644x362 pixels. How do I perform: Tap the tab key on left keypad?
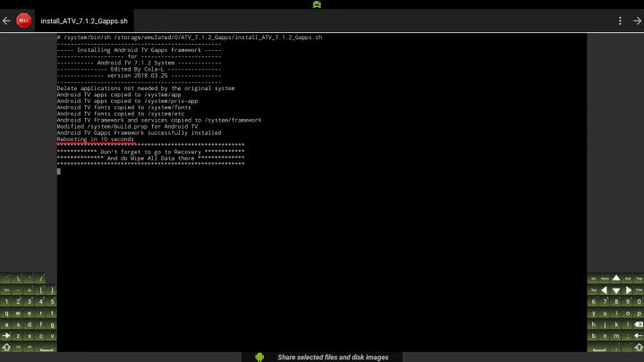point(5,335)
